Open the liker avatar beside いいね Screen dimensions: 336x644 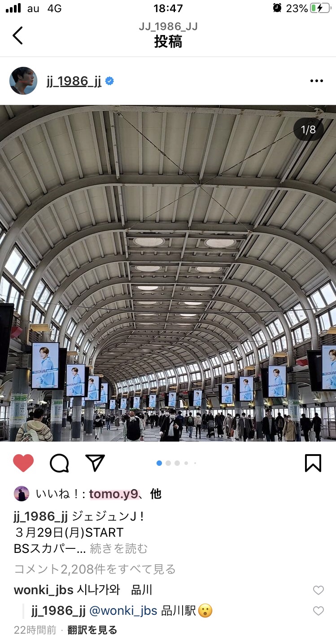pyautogui.click(x=22, y=494)
